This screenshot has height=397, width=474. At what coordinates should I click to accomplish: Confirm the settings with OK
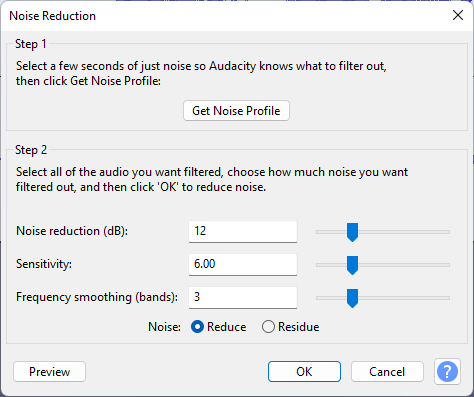click(x=304, y=371)
